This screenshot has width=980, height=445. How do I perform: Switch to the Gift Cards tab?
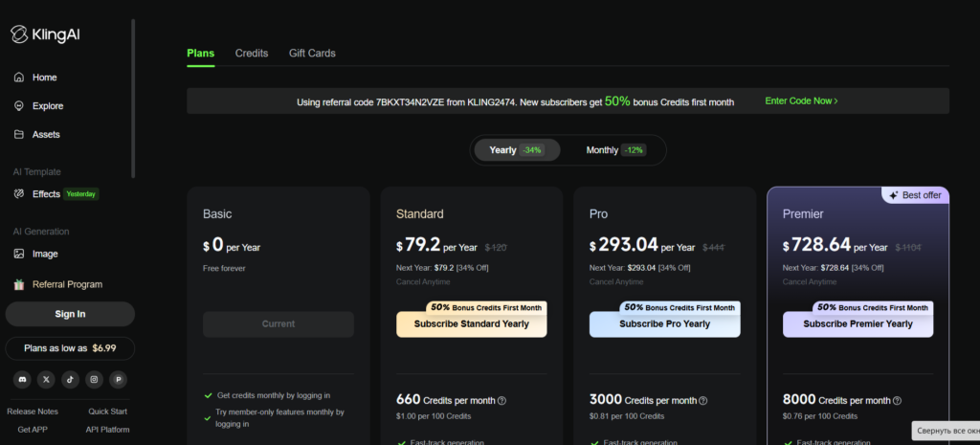[x=312, y=54]
